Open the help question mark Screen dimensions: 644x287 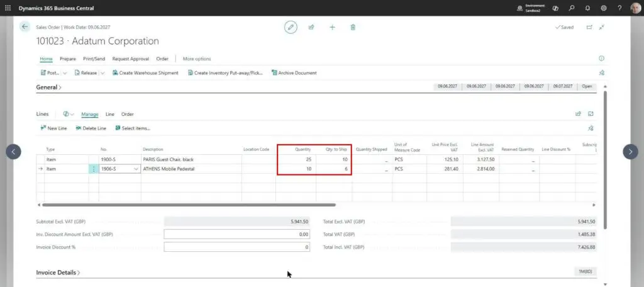[619, 8]
